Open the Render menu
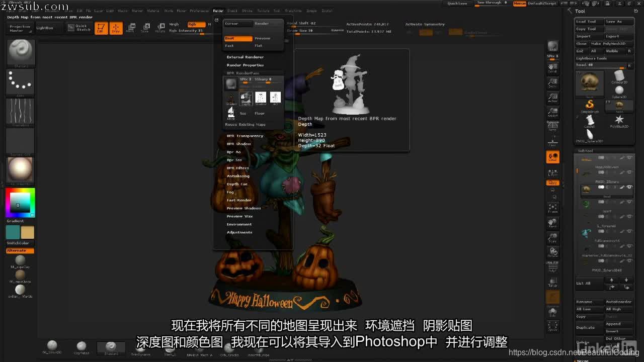644x362 pixels. click(x=218, y=11)
